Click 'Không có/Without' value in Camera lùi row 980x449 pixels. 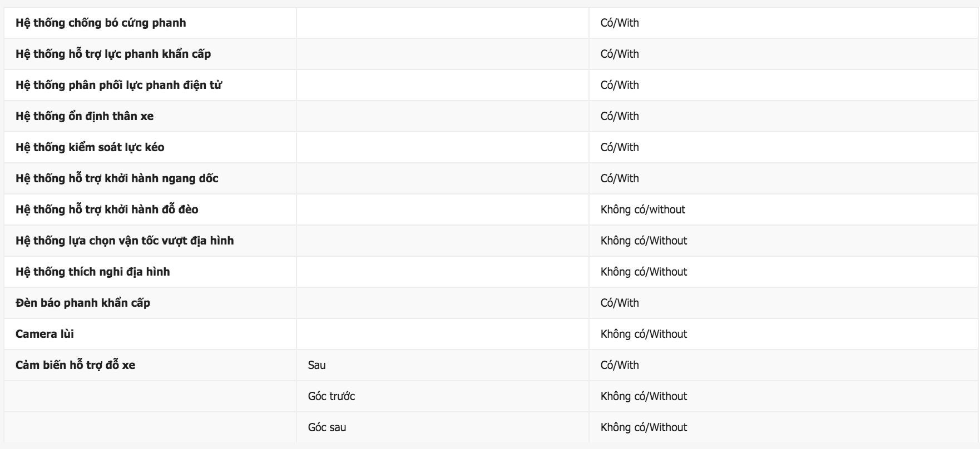pos(644,334)
